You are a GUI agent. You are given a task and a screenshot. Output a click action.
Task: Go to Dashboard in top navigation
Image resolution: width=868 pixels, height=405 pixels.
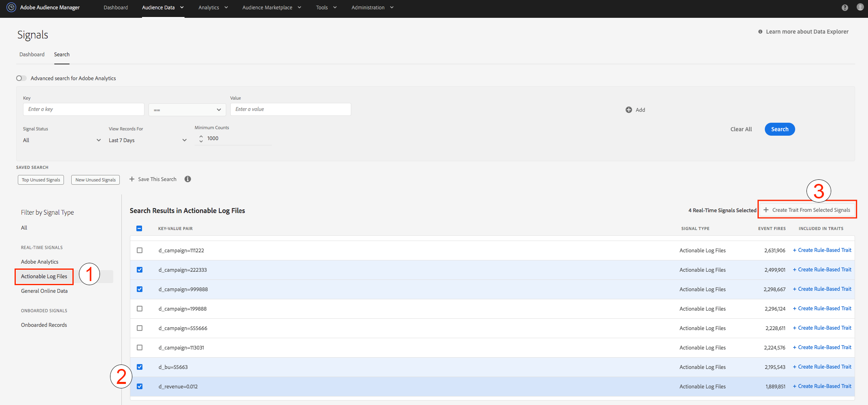click(116, 8)
